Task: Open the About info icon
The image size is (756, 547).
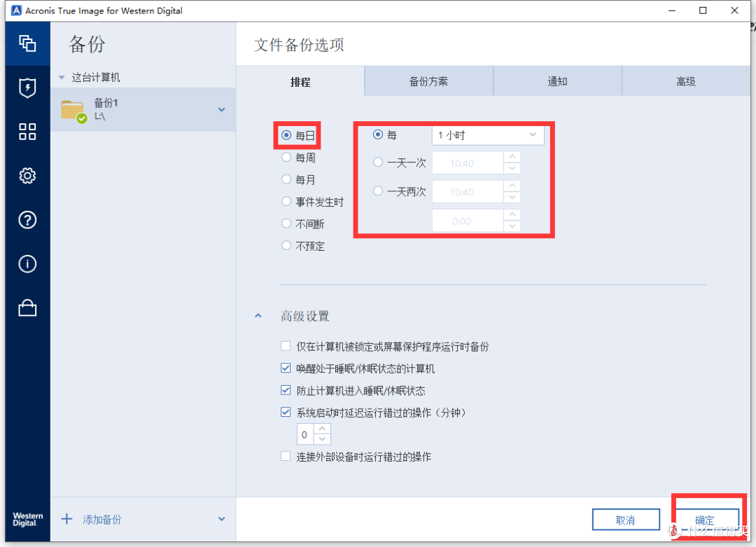Action: click(x=27, y=264)
